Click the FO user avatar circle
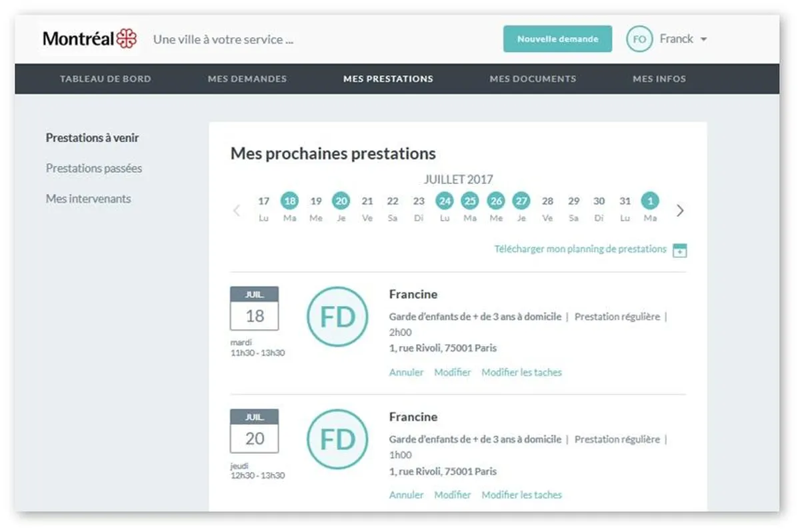800x532 pixels. pos(639,39)
